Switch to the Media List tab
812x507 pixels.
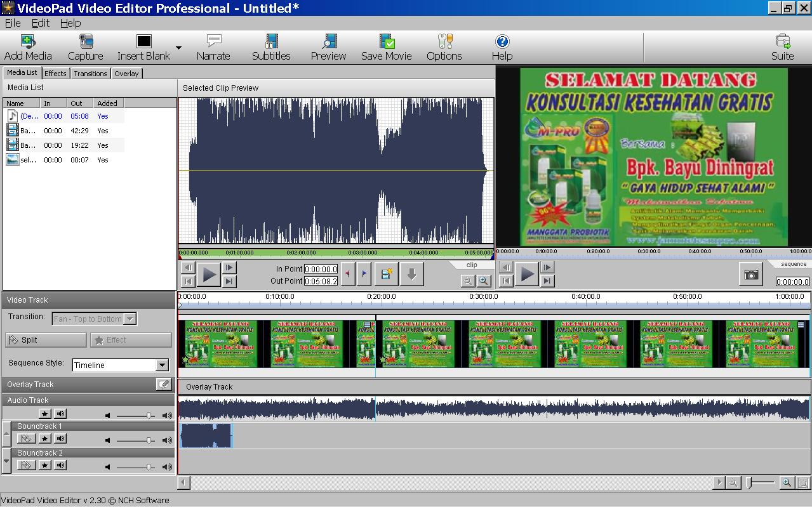click(22, 72)
